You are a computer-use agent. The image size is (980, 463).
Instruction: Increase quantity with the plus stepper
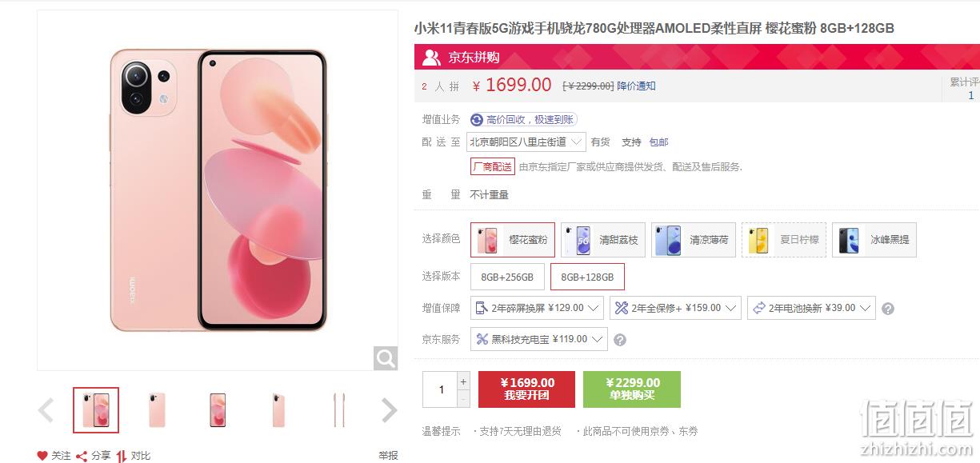tap(463, 381)
